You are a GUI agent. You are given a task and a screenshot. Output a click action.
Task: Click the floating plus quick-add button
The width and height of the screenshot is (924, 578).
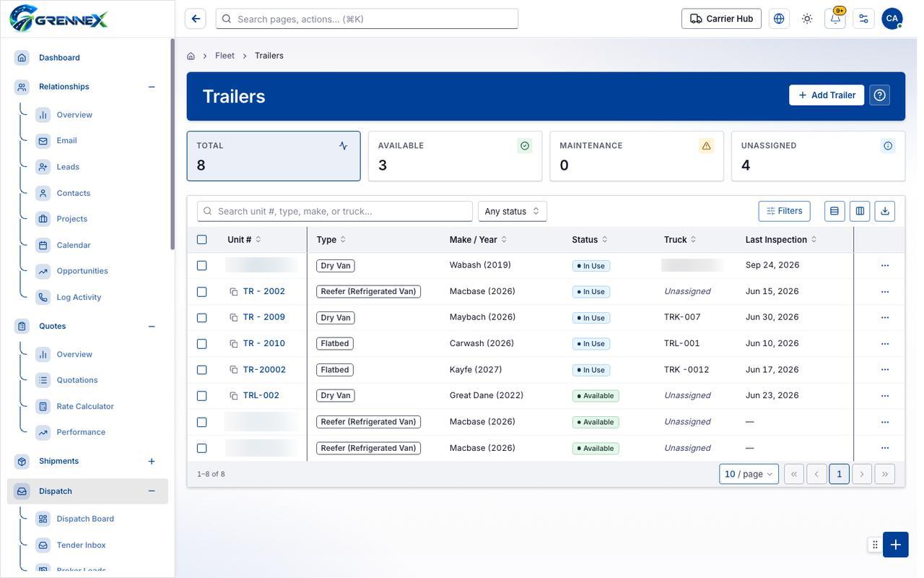896,545
